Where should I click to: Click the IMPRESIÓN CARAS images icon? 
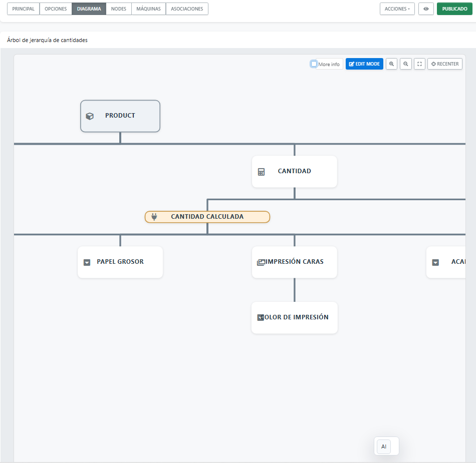(x=261, y=262)
